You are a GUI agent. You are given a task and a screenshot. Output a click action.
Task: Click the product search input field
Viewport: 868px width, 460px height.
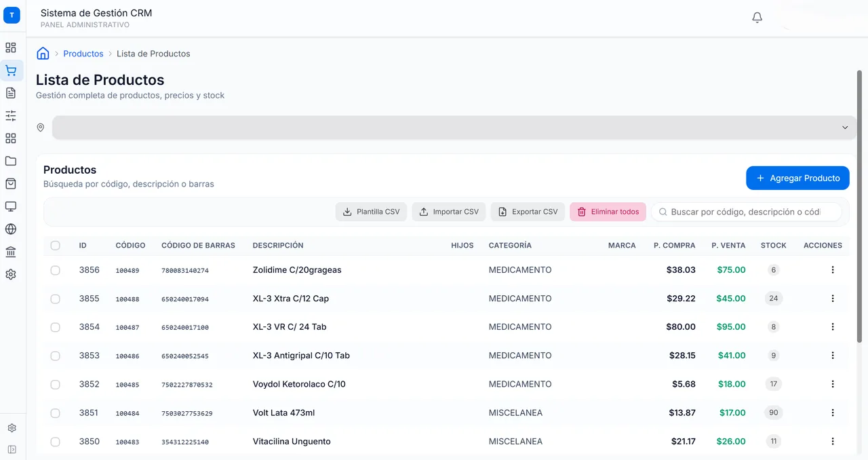click(x=746, y=212)
